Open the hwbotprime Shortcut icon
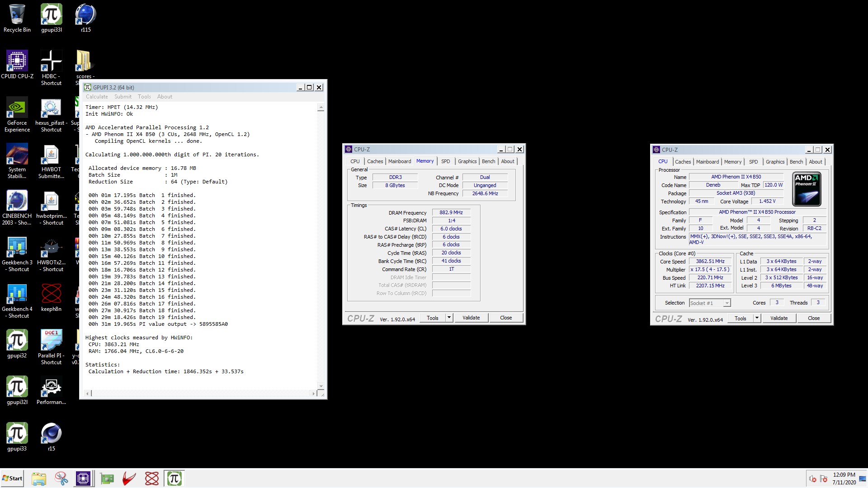Image resolution: width=868 pixels, height=488 pixels. (x=52, y=207)
